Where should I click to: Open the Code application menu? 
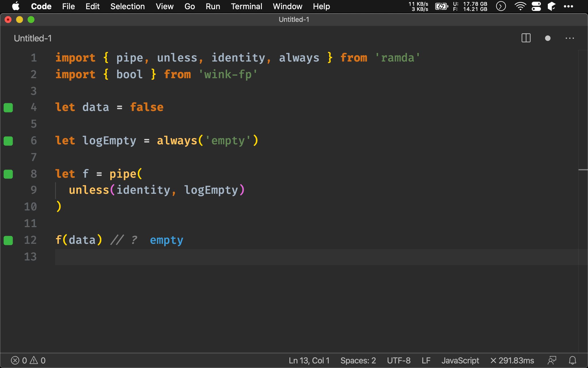(41, 6)
